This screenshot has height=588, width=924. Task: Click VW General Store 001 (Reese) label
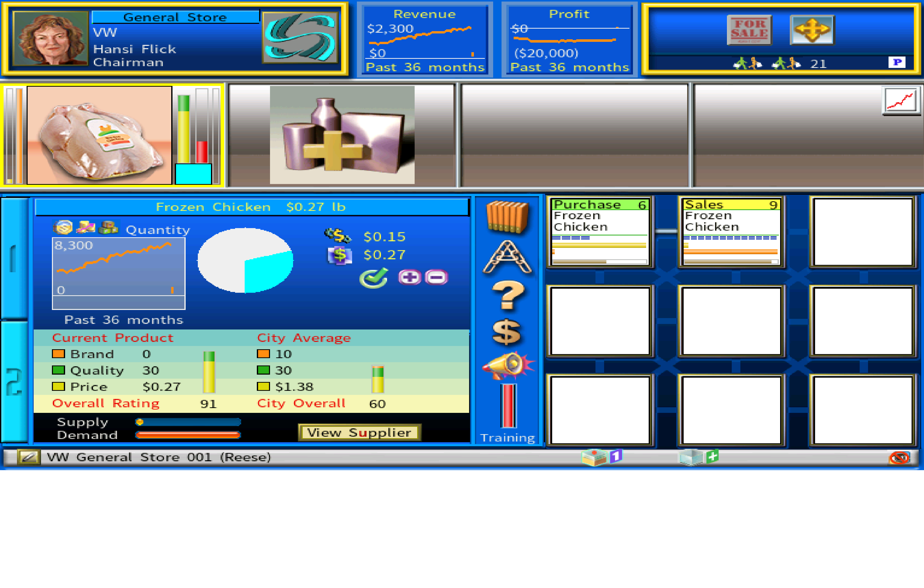(x=159, y=457)
